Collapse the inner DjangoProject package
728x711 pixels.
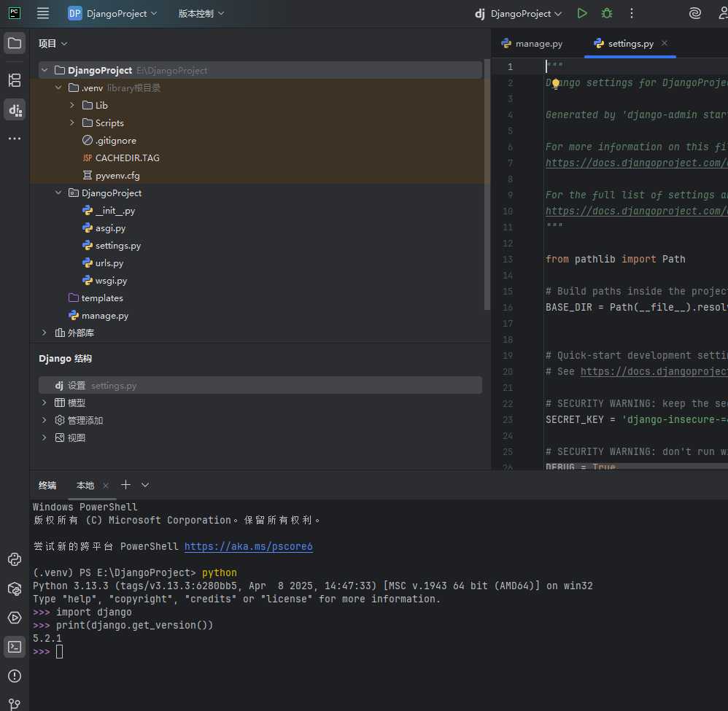(x=58, y=193)
